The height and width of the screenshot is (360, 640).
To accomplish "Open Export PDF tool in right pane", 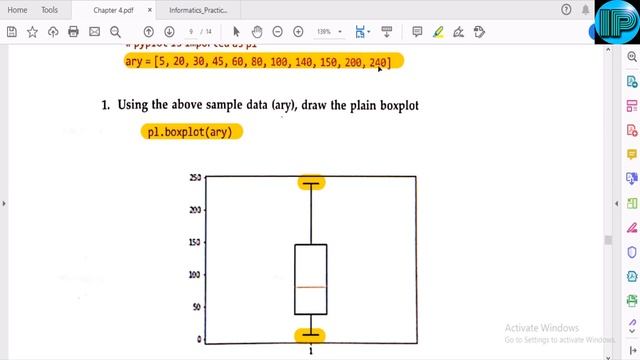I will (x=632, y=81).
